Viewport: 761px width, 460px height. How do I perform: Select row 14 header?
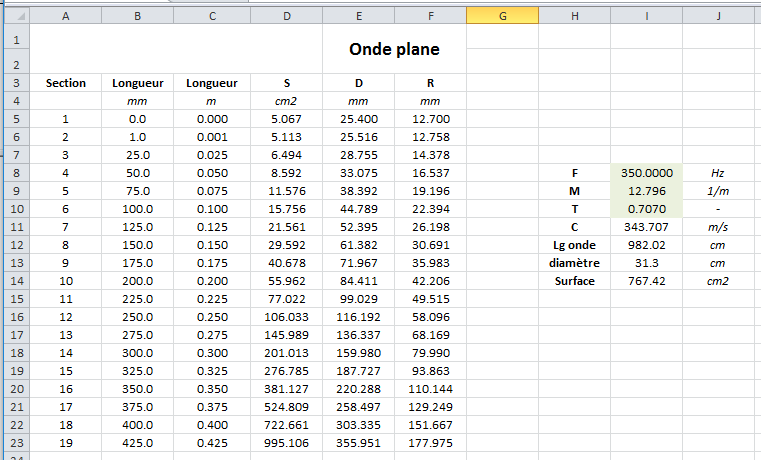point(17,281)
